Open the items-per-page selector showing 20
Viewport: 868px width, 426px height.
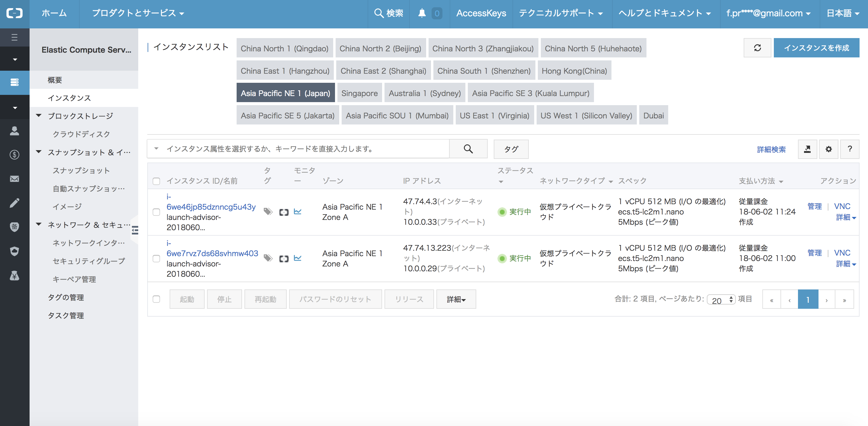coord(721,299)
